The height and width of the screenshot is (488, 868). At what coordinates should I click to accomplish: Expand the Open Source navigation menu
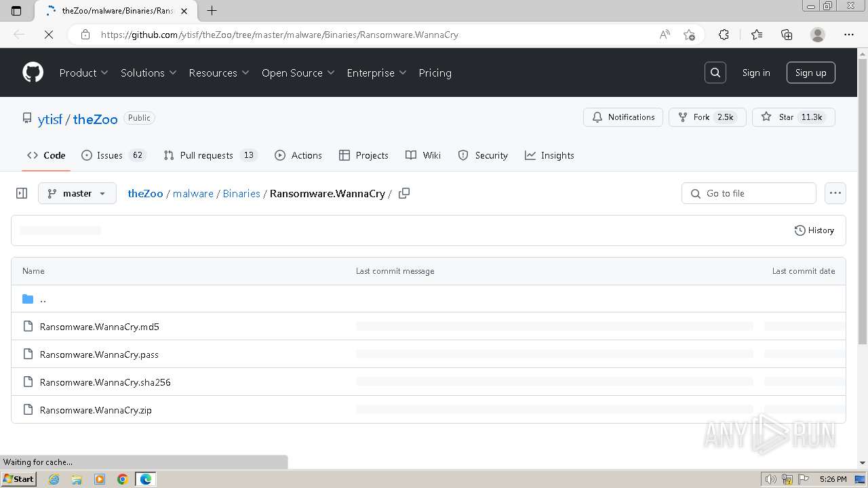(298, 73)
